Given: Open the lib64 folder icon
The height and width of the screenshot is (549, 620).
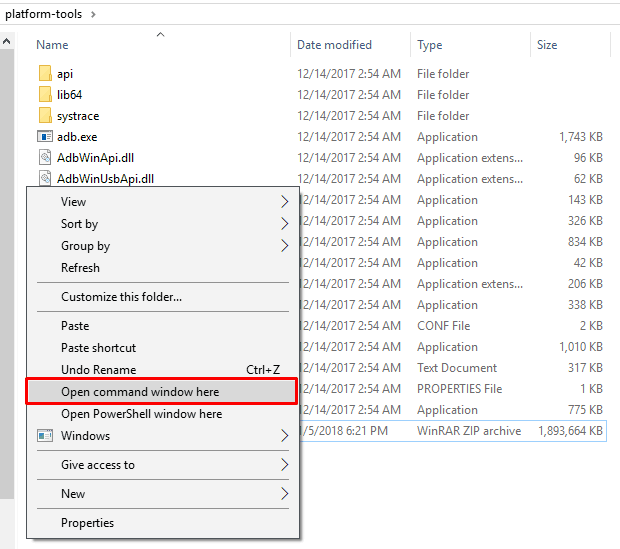Looking at the screenshot, I should pyautogui.click(x=45, y=95).
